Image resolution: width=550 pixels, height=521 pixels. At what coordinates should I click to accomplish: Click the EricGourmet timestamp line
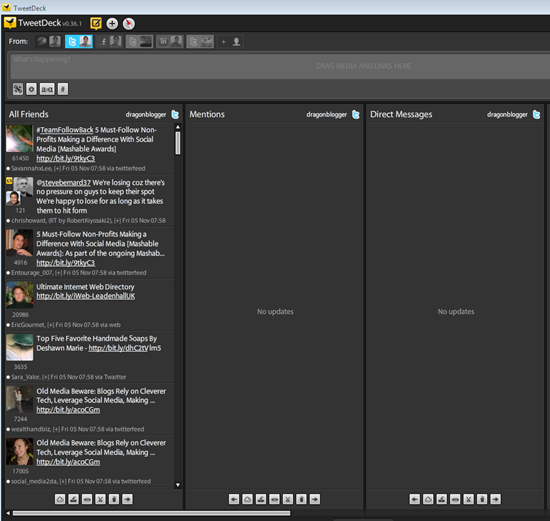(63, 325)
